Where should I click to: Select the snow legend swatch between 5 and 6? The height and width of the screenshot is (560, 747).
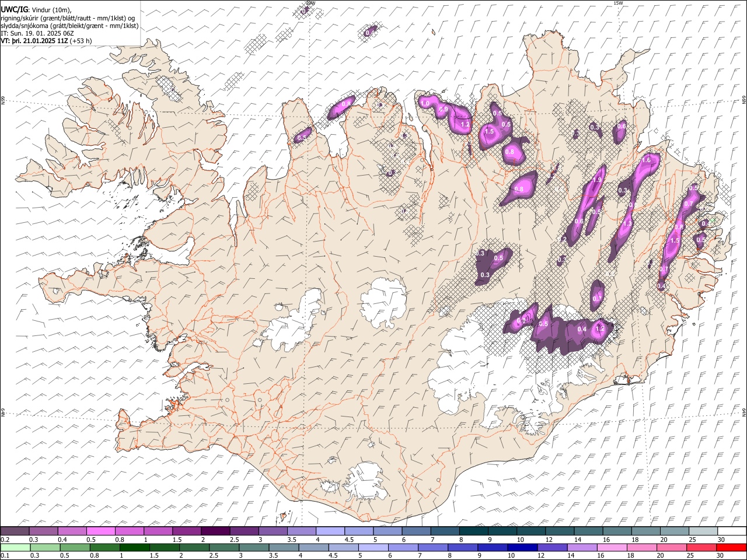point(387,531)
